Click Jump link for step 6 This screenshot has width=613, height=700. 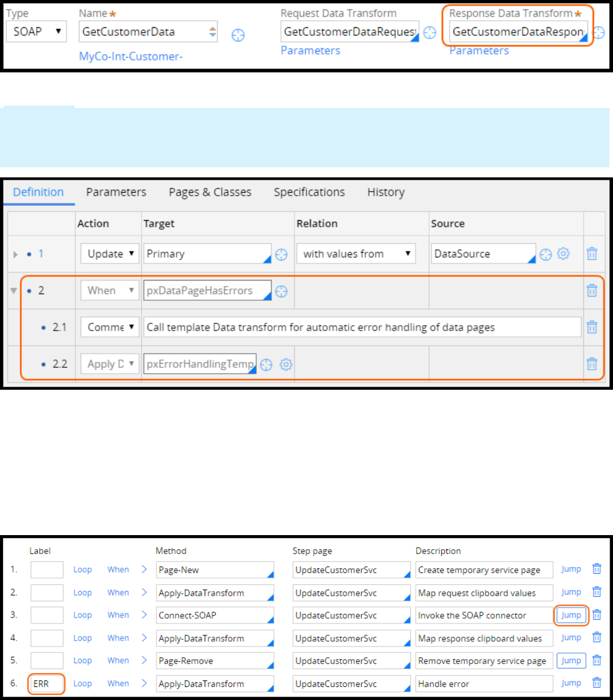(x=571, y=683)
